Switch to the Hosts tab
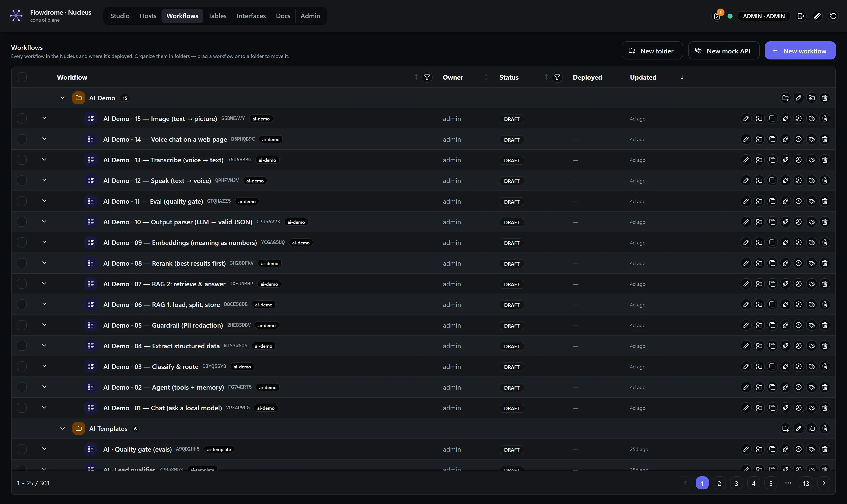Screen dimensions: 847x504 pyautogui.click(x=148, y=16)
